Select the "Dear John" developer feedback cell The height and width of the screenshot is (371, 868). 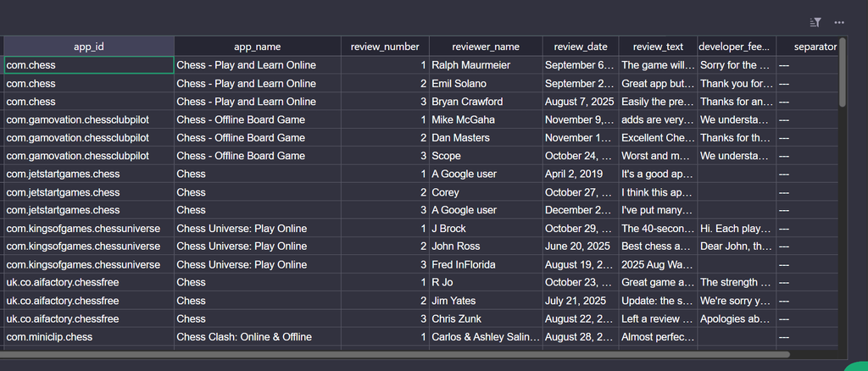click(735, 246)
